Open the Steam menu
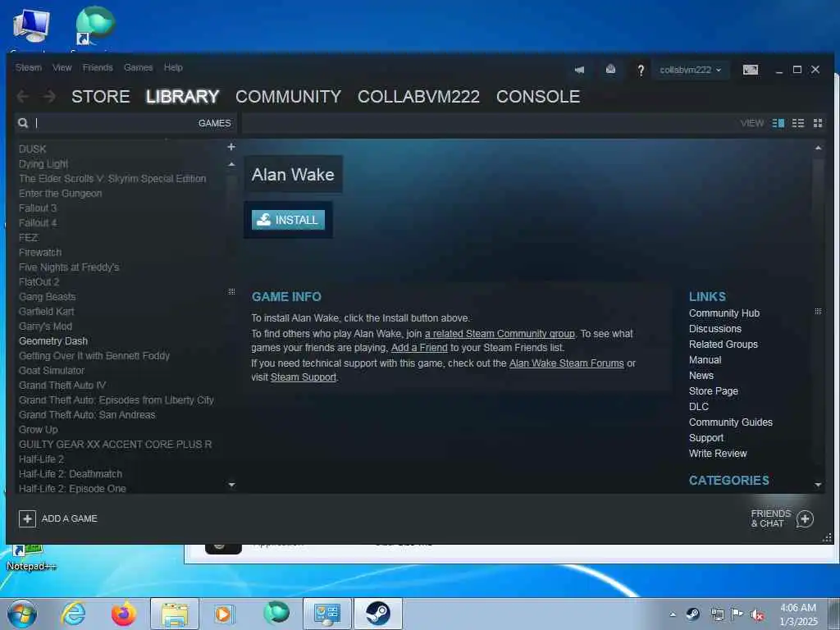840x630 pixels. pos(29,67)
